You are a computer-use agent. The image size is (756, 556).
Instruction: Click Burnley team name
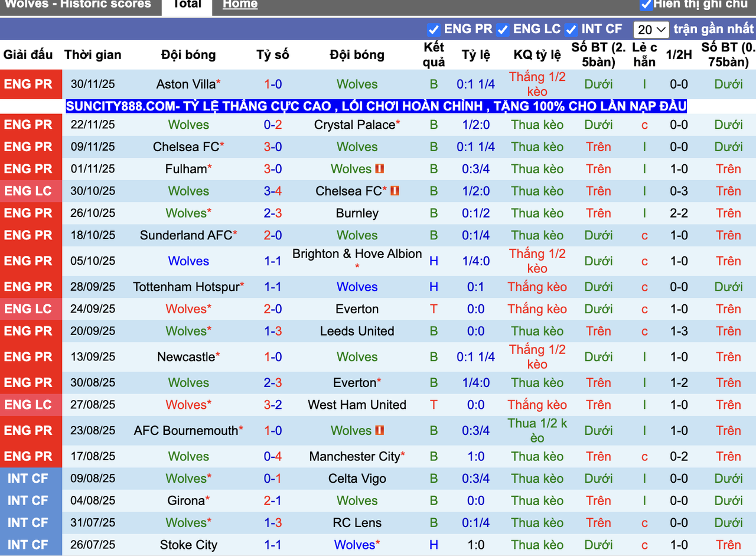[x=357, y=213]
